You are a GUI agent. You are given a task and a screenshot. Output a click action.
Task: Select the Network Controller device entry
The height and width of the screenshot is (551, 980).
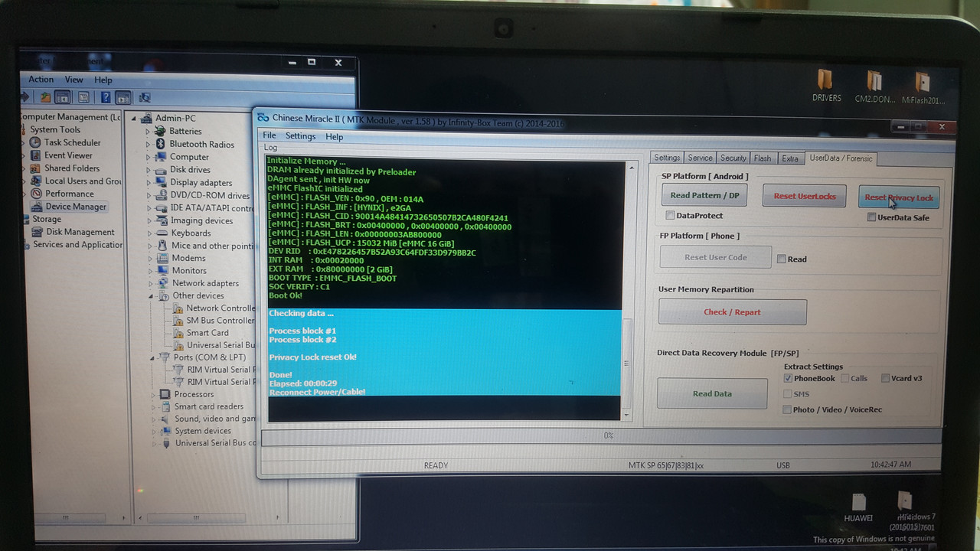[x=214, y=308]
